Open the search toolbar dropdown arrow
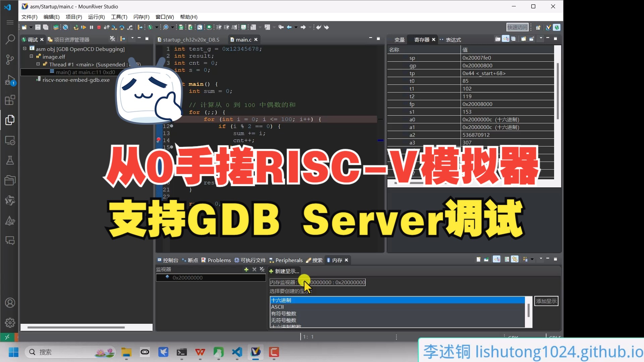This screenshot has width=644, height=362. 172,27
